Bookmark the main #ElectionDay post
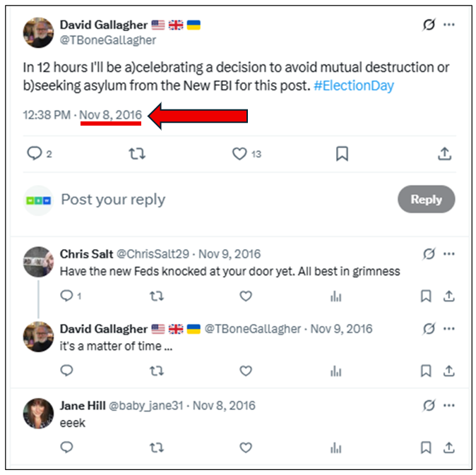The image size is (476, 475). pyautogui.click(x=342, y=153)
